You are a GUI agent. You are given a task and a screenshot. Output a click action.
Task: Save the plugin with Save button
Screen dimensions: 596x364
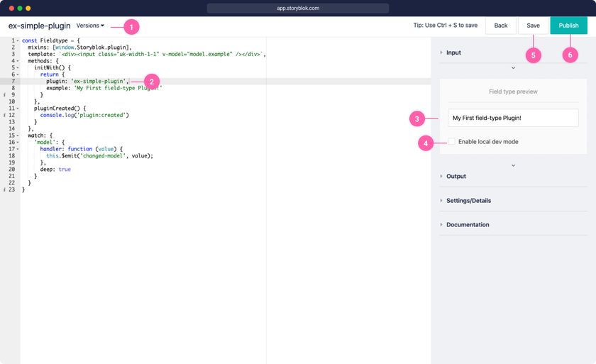click(x=533, y=26)
